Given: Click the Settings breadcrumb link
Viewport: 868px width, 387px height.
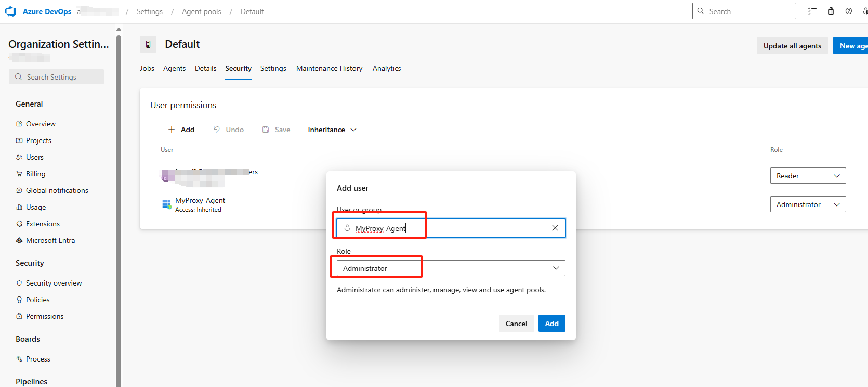Looking at the screenshot, I should point(150,11).
